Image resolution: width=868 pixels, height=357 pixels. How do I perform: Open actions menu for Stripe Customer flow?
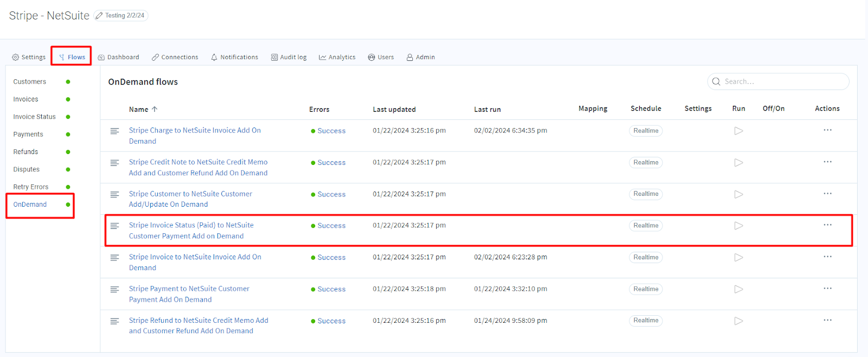(827, 194)
